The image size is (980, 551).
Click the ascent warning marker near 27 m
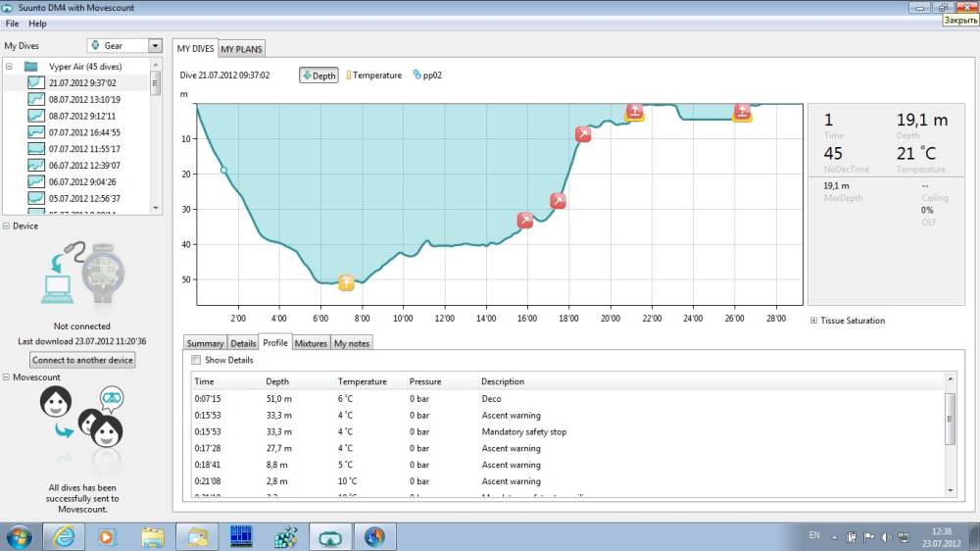(559, 201)
